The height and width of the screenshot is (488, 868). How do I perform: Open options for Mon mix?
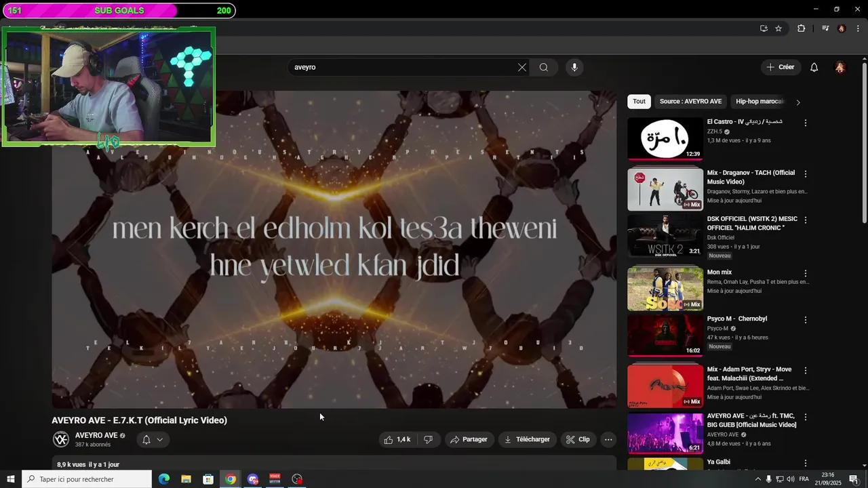(806, 273)
